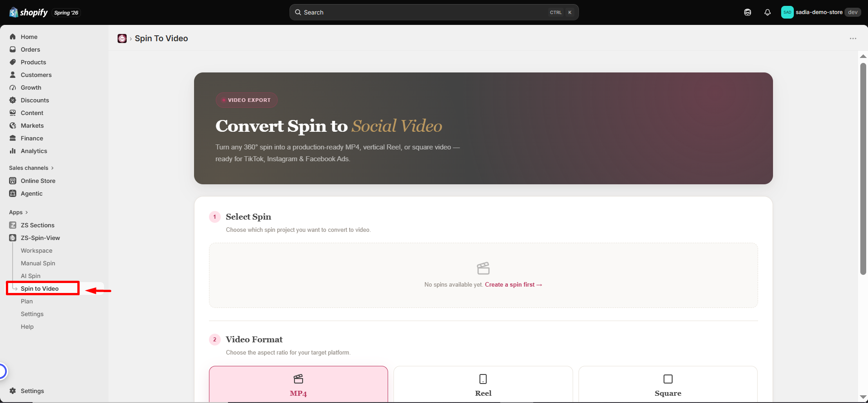Click the dev badge beside the store name
This screenshot has height=403, width=868.
click(x=853, y=12)
